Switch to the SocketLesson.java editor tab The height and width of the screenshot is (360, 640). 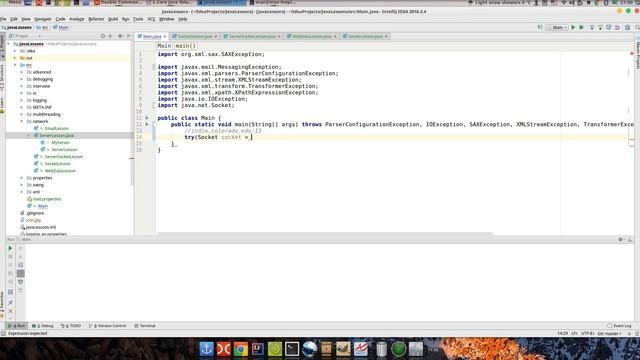(195, 36)
